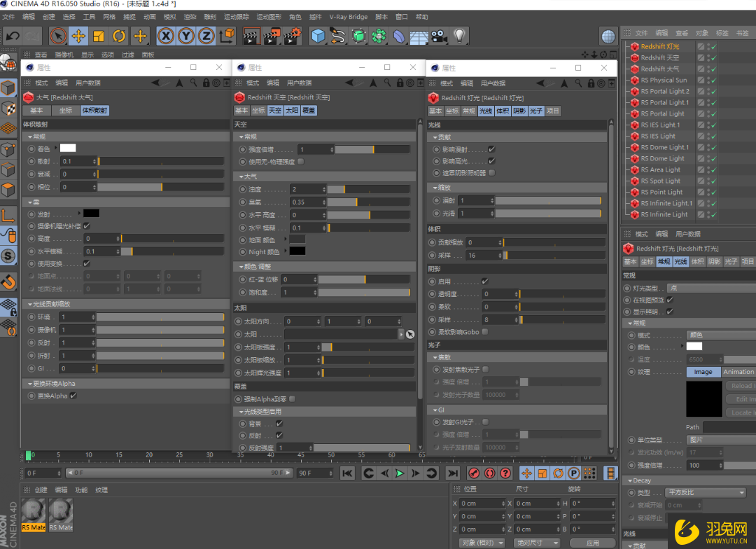The width and height of the screenshot is (756, 549).
Task: Click the Image texture button
Action: pyautogui.click(x=703, y=372)
